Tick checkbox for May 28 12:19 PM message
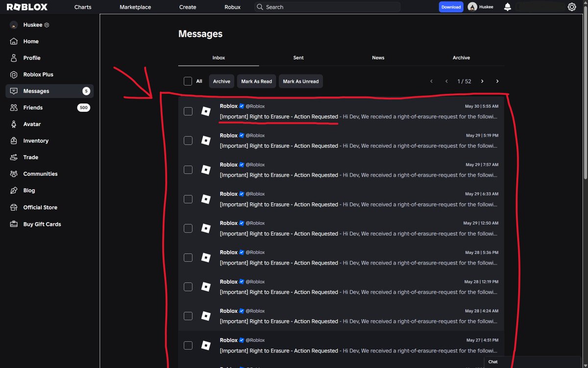The width and height of the screenshot is (588, 368). (188, 287)
